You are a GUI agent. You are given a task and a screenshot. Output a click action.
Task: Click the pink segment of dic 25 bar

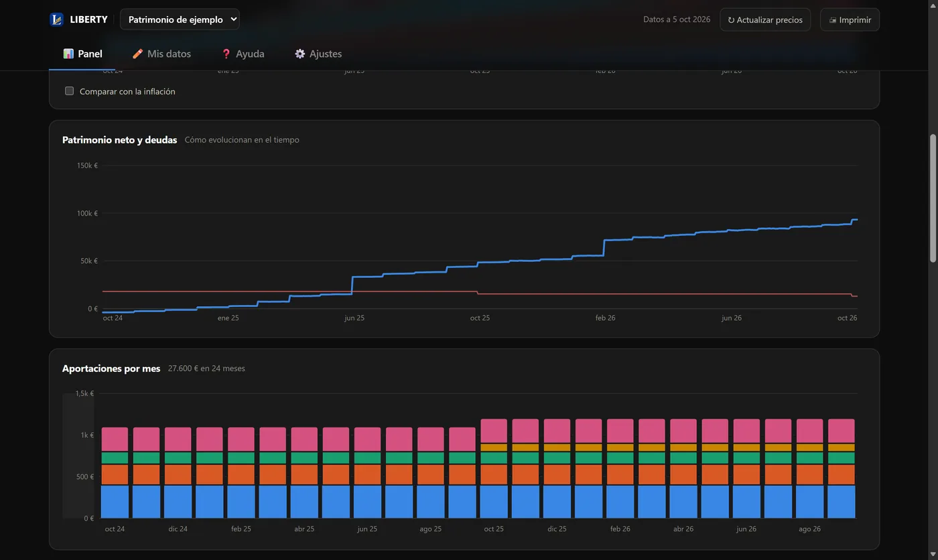557,431
